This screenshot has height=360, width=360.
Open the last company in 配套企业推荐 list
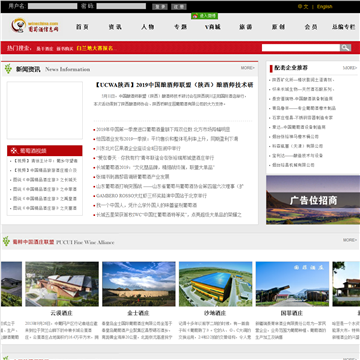pos(293,165)
